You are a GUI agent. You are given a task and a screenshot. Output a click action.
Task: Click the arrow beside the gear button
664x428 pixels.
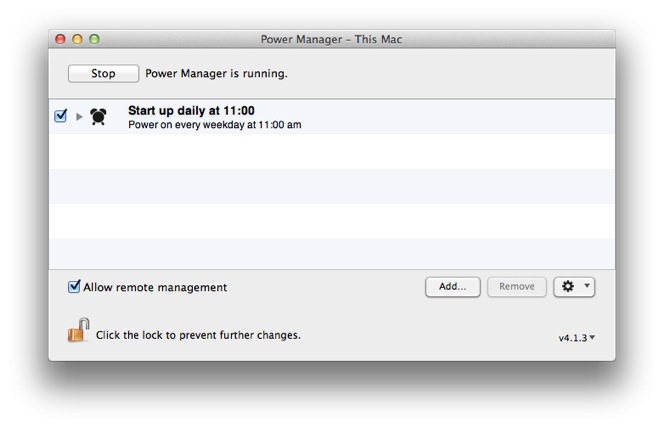coord(587,287)
